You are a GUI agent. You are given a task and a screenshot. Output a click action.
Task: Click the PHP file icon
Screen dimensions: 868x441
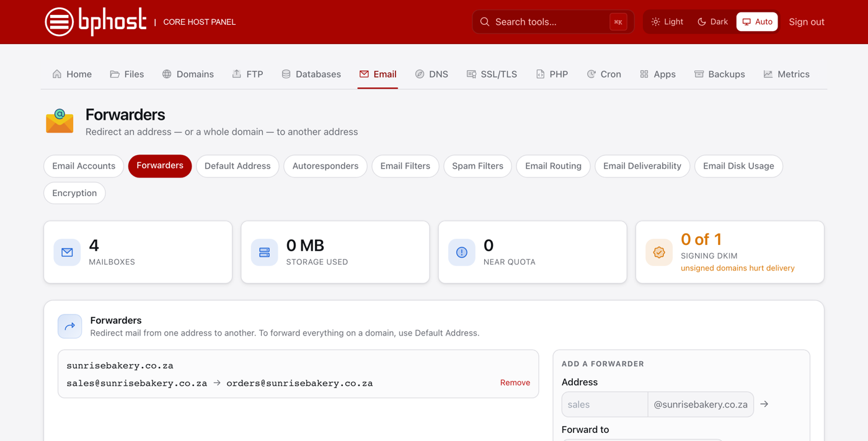(x=540, y=74)
